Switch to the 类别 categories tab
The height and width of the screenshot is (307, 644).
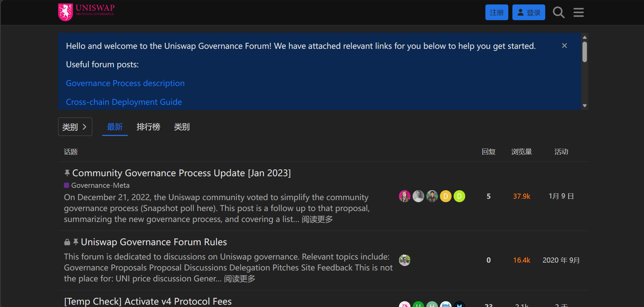click(182, 127)
